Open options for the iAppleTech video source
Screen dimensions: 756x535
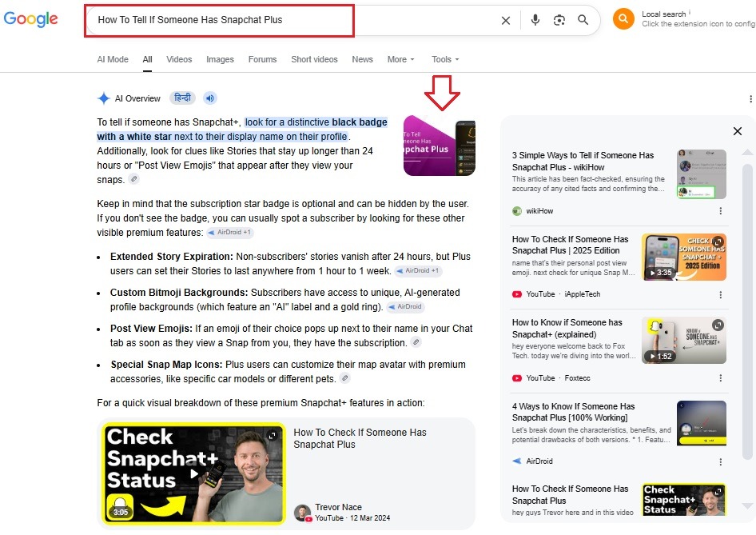coord(720,295)
